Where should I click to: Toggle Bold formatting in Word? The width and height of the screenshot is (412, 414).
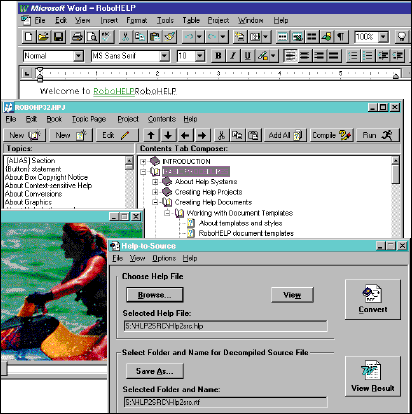(218, 56)
